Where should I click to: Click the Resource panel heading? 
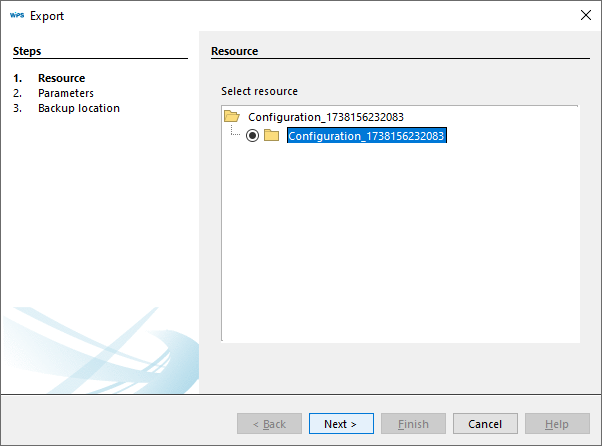pos(235,50)
